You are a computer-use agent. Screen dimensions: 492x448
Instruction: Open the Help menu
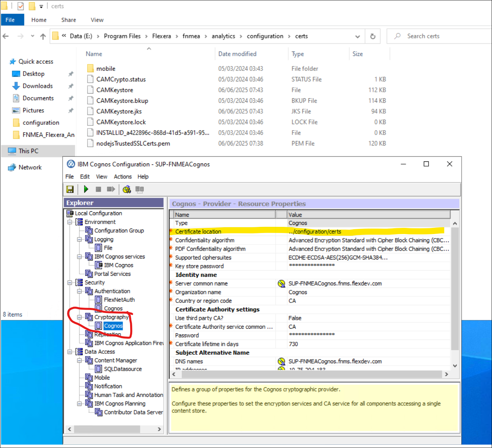coord(143,177)
